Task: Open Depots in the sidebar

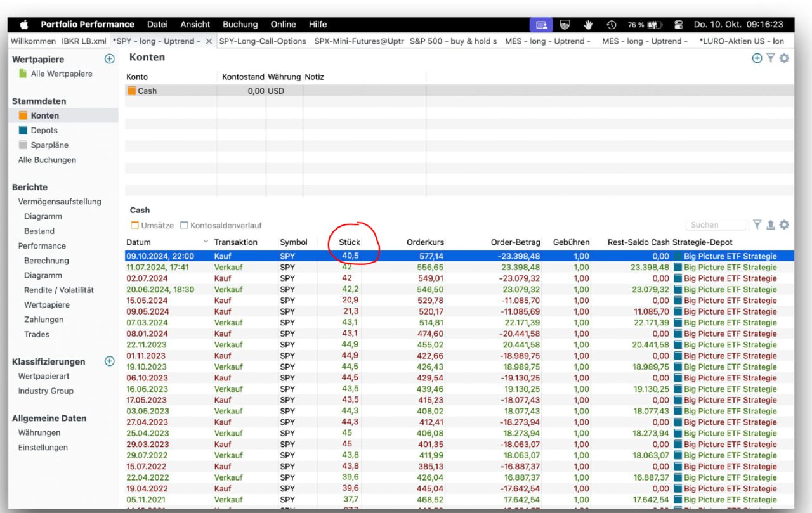Action: click(x=44, y=130)
